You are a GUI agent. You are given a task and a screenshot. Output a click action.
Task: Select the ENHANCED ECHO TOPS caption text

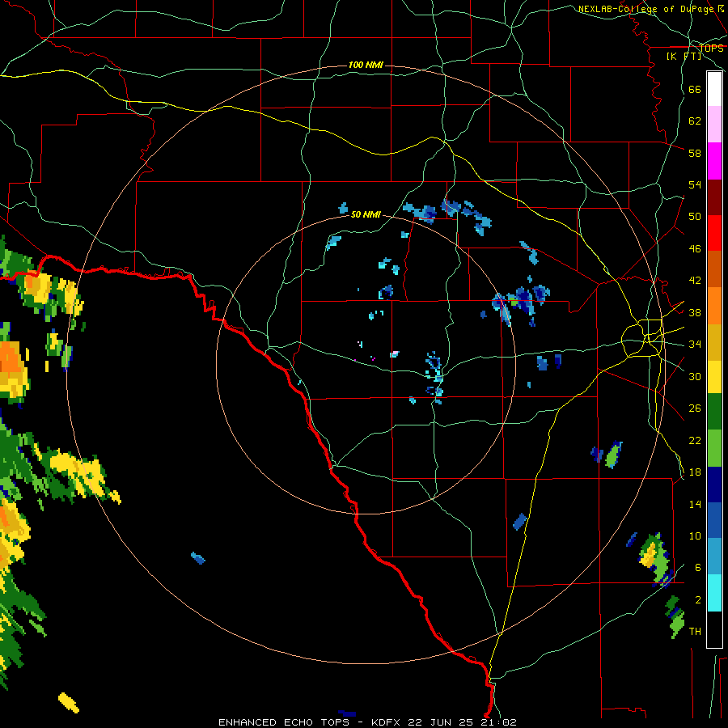pyautogui.click(x=284, y=722)
